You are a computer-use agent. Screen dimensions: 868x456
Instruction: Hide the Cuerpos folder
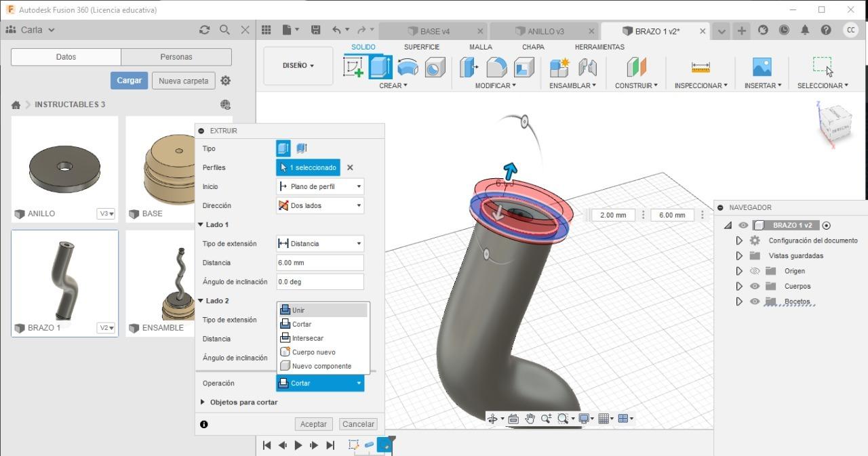pos(755,286)
